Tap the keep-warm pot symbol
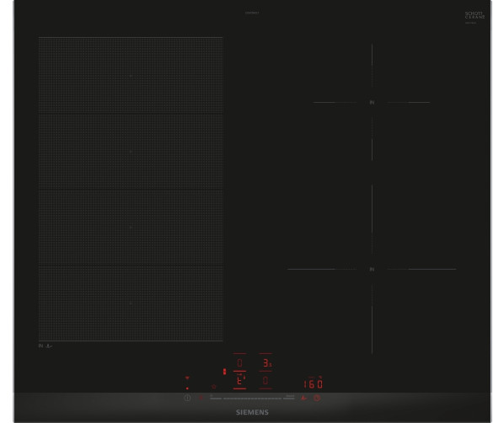 tap(214, 387)
